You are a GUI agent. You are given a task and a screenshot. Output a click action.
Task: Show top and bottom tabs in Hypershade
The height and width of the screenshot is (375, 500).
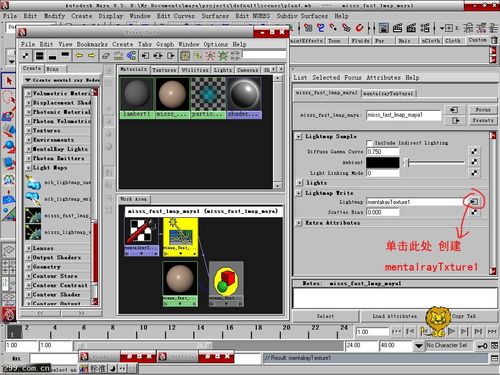pyautogui.click(x=39, y=55)
